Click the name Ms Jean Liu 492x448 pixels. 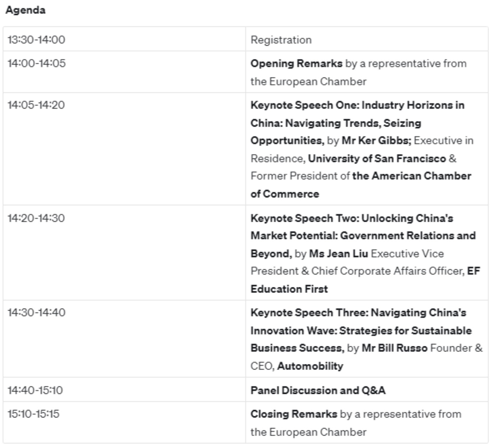click(338, 253)
